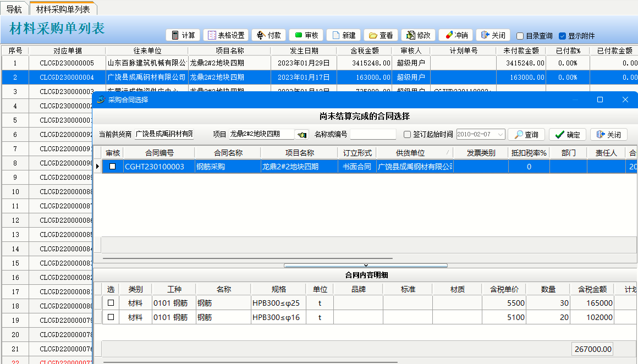Open 表格设置 table settings

coord(226,35)
